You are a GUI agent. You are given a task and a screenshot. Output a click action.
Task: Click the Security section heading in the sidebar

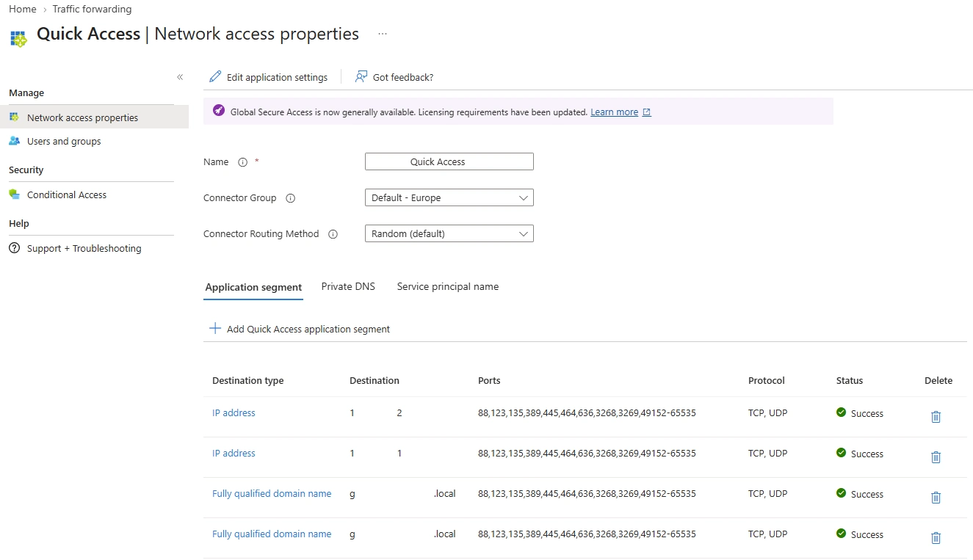point(26,170)
